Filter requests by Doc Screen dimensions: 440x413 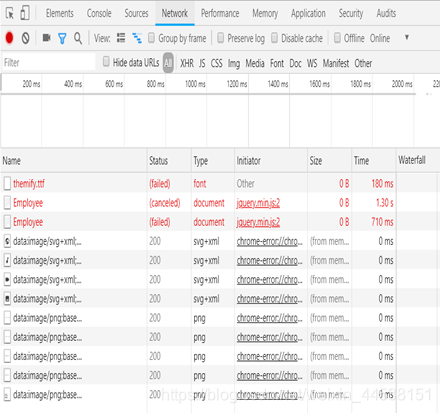296,63
